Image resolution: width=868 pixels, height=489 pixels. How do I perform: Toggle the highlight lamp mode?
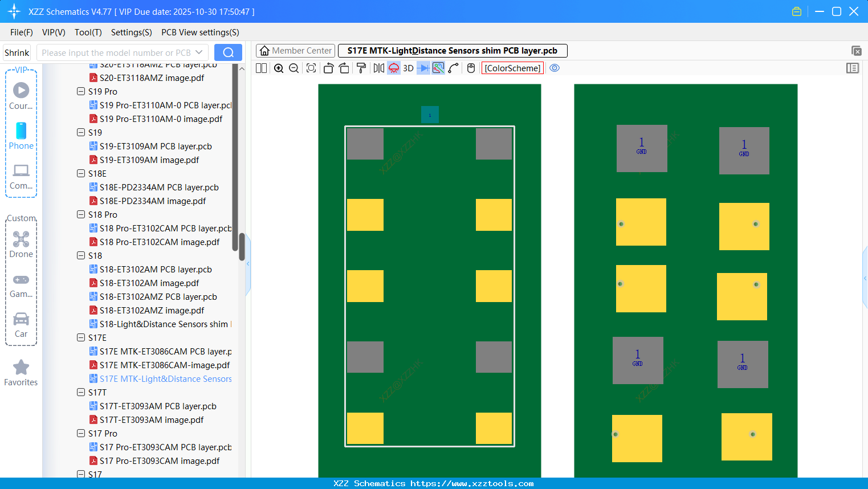pos(393,68)
